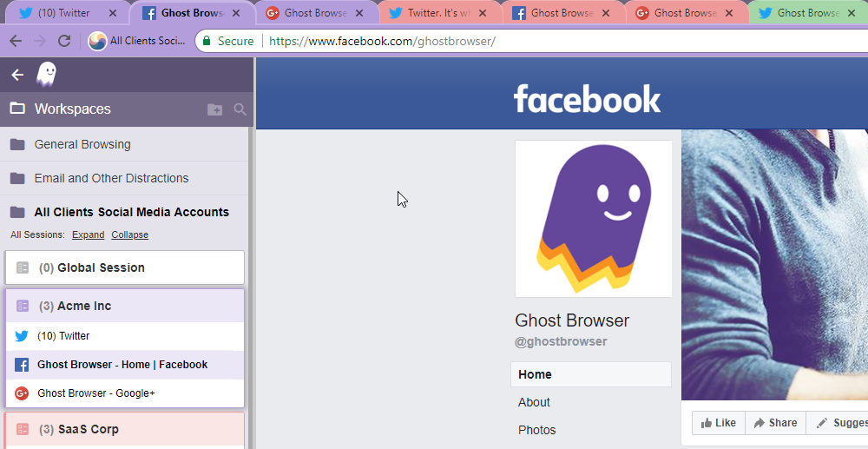
Task: Click the Collapse all sessions link
Action: [x=129, y=234]
